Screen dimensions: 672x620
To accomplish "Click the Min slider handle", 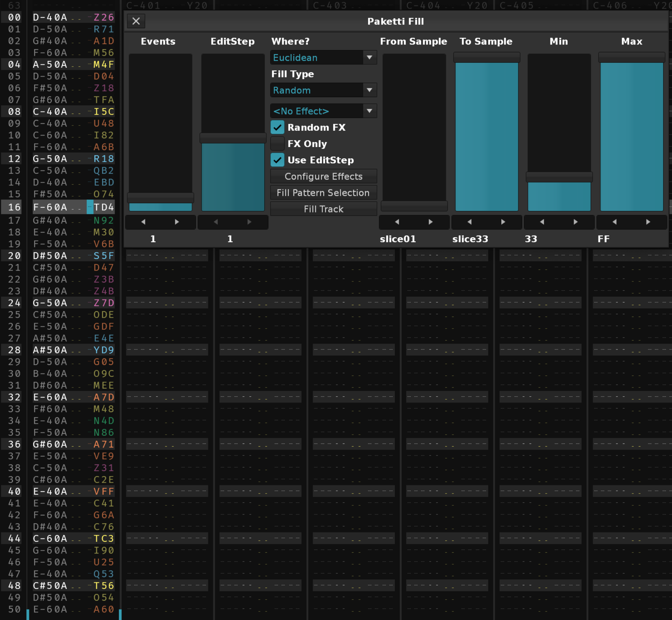I will pyautogui.click(x=559, y=177).
